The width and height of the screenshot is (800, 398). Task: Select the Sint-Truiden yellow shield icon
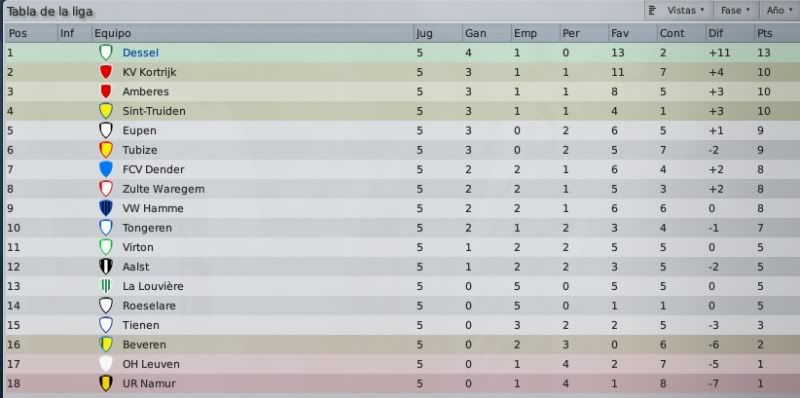pyautogui.click(x=106, y=111)
